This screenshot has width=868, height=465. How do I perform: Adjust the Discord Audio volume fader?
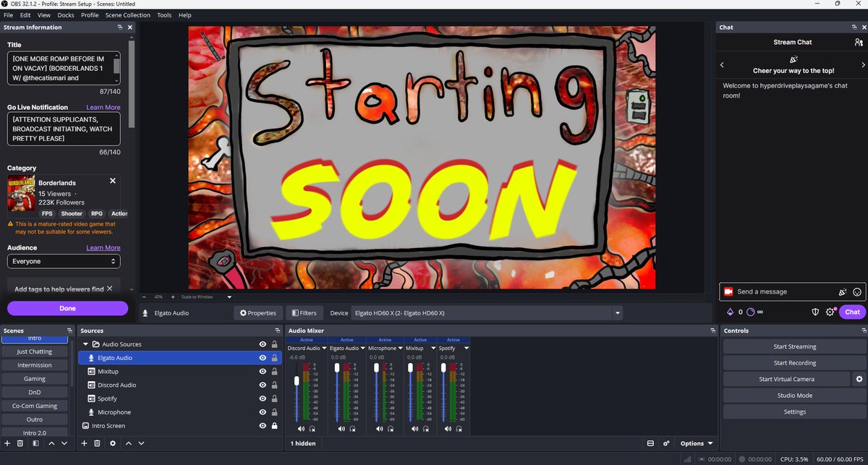(x=297, y=380)
